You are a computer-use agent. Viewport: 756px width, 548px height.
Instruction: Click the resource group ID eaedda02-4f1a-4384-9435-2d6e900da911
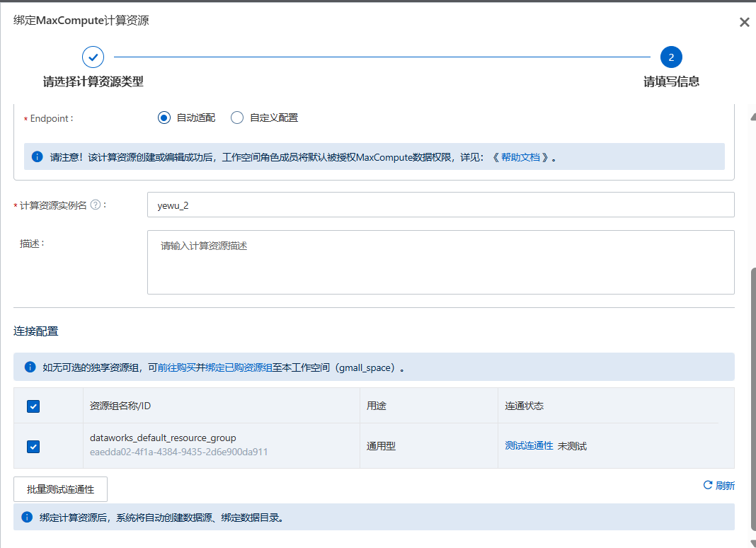[178, 452]
